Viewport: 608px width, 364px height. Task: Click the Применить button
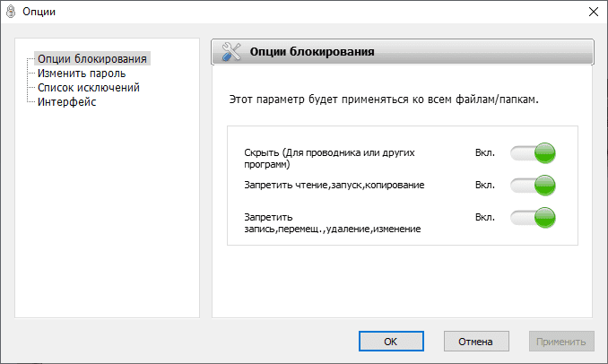561,342
